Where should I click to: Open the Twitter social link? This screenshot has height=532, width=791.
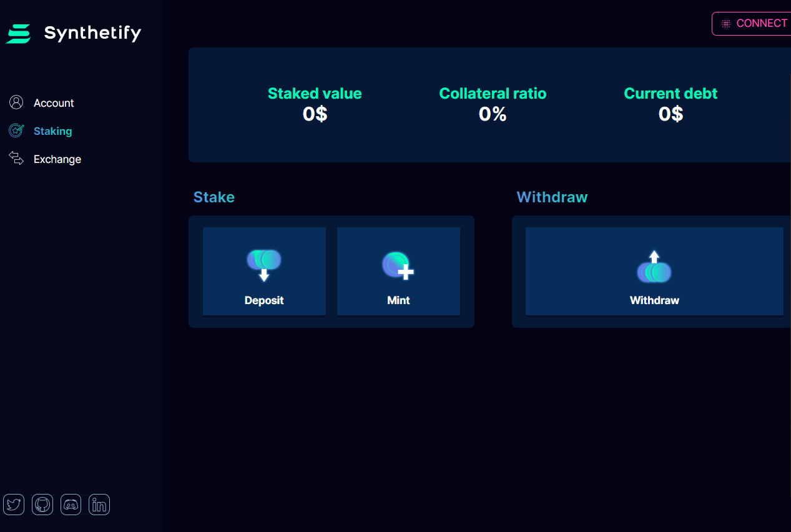point(14,505)
